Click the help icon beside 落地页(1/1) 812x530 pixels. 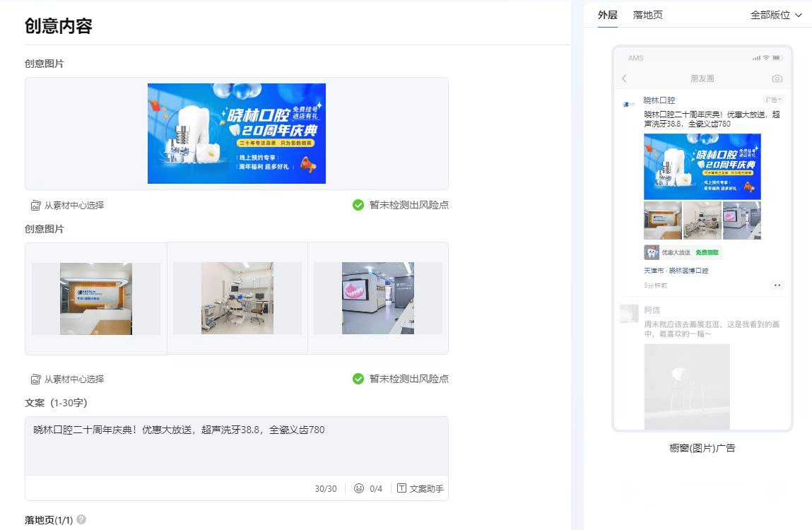(81, 520)
